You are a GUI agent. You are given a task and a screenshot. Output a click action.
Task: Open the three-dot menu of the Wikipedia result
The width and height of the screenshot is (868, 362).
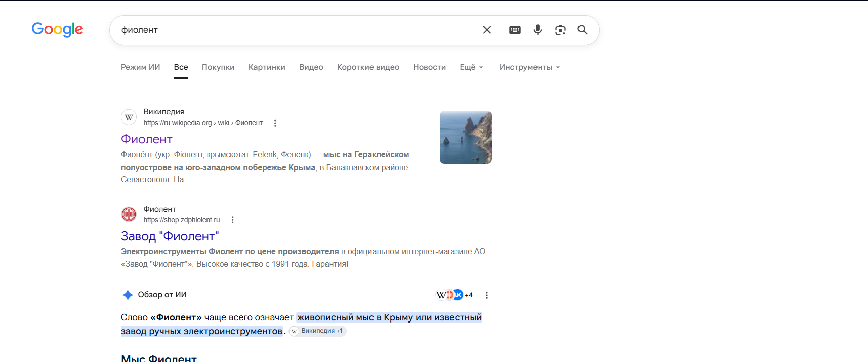275,123
